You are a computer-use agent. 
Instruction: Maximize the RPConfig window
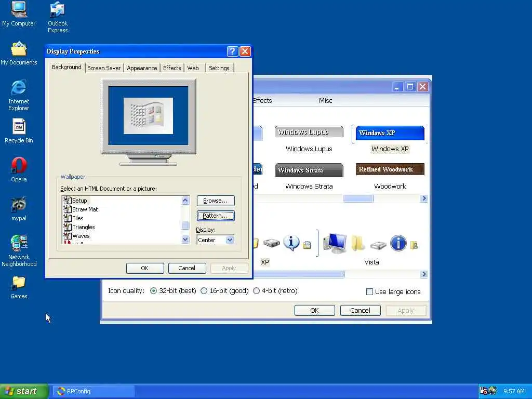coord(410,87)
